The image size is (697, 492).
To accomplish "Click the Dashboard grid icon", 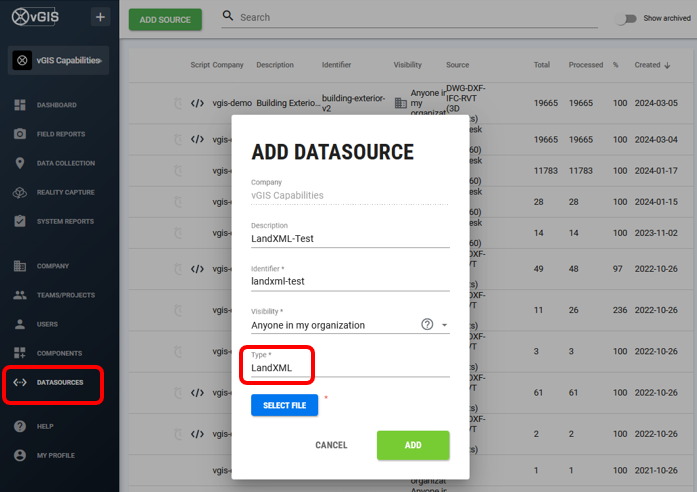I will coord(20,105).
